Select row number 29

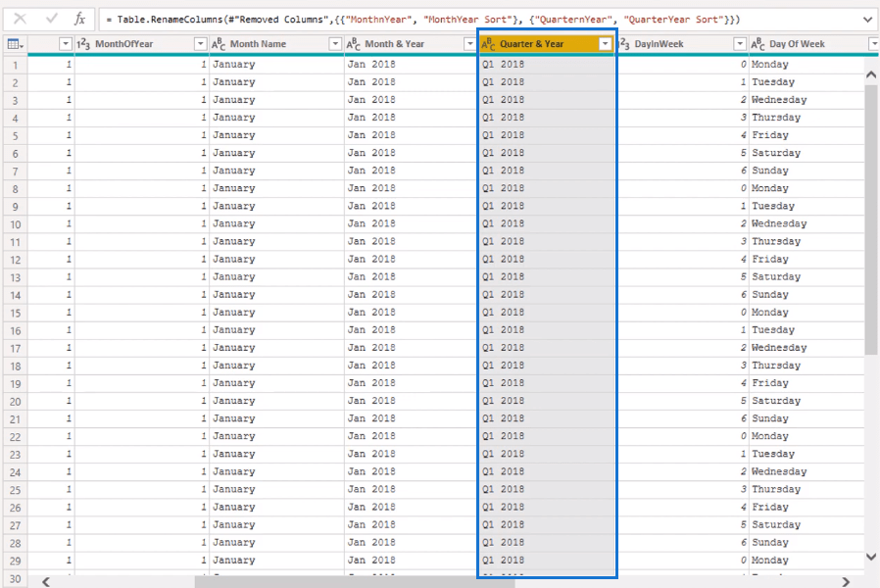(15, 562)
